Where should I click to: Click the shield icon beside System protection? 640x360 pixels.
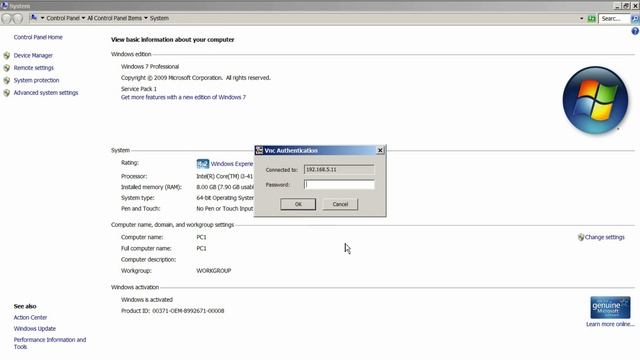(7, 80)
